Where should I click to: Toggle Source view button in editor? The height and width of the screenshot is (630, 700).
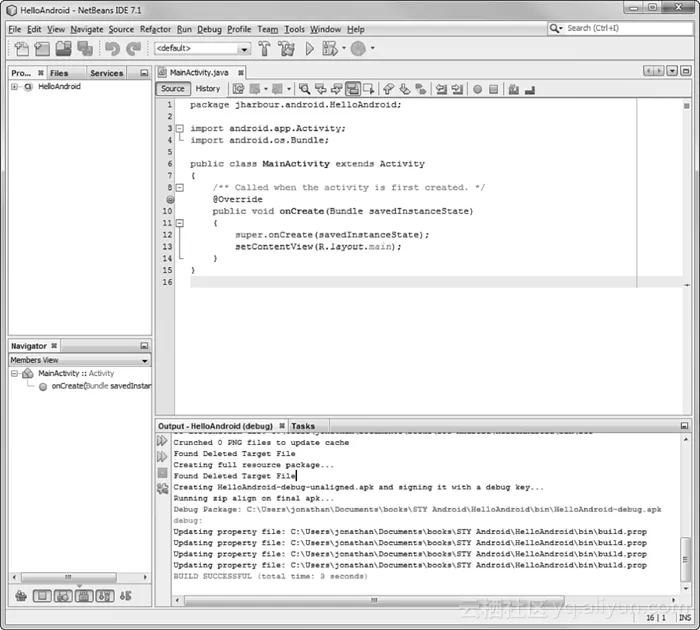[173, 89]
